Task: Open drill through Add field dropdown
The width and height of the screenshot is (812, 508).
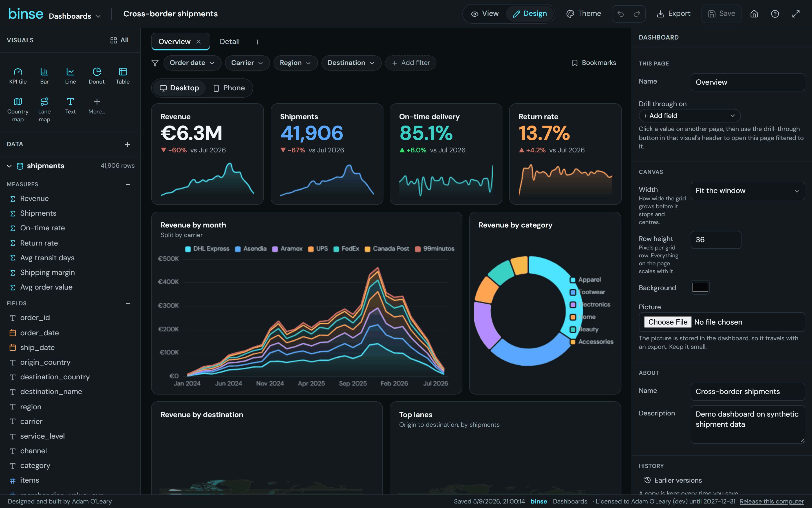Action: click(690, 116)
